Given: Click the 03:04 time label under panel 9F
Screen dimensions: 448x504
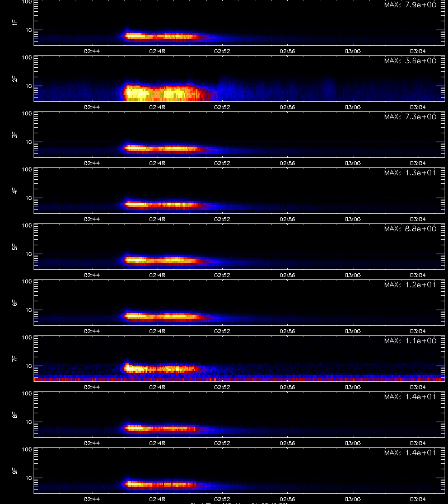Looking at the screenshot, I should [417, 499].
